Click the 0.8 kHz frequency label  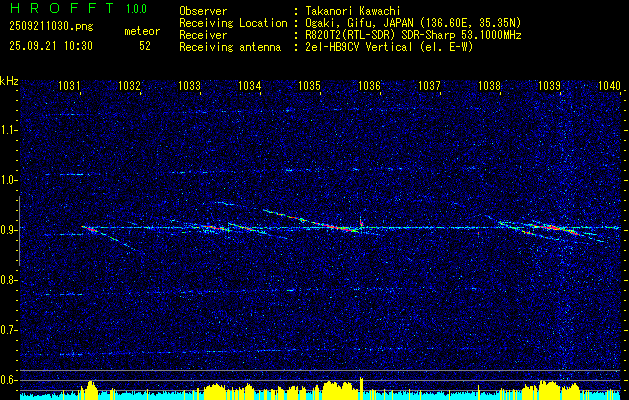click(x=7, y=280)
